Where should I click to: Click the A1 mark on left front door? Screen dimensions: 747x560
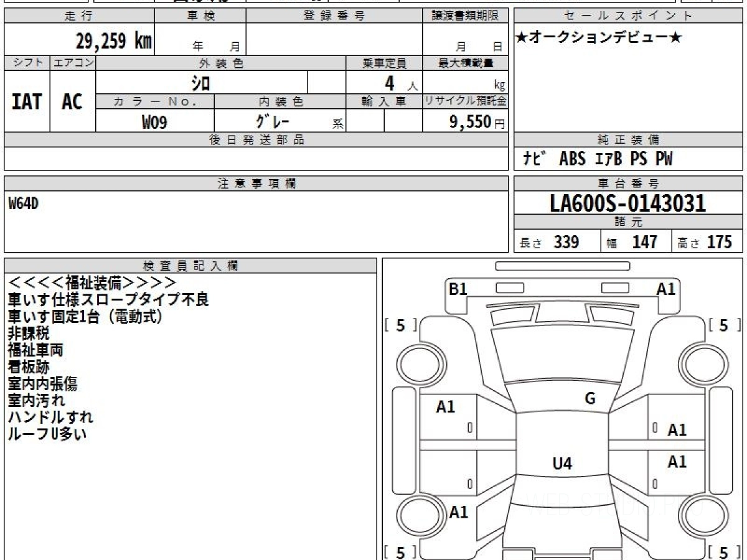[x=446, y=407]
